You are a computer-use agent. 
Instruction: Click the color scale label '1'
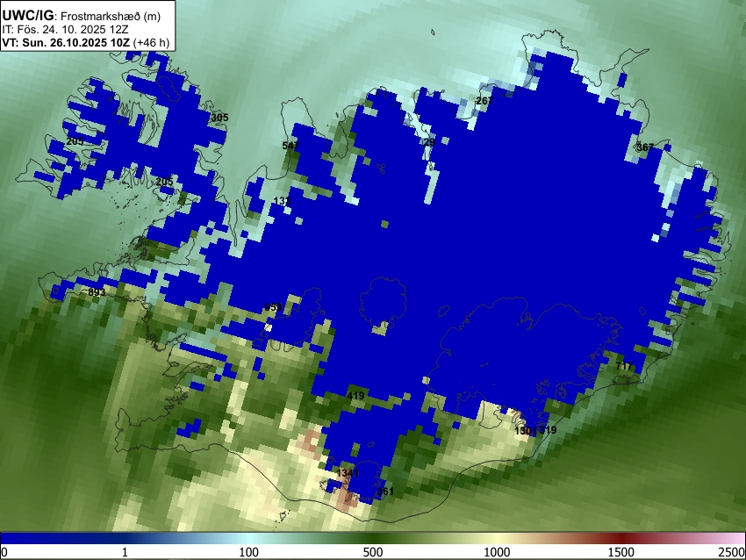point(125,552)
